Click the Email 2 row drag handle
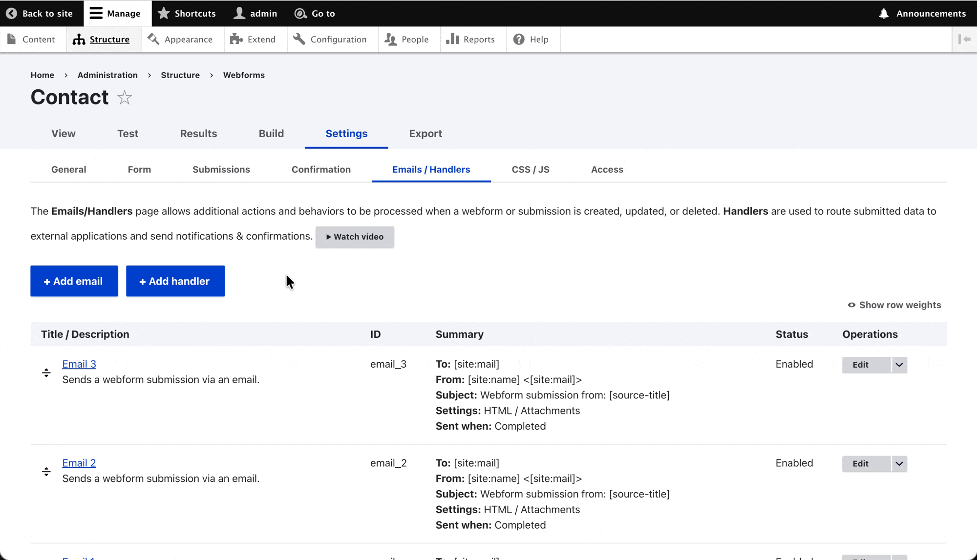Image resolution: width=977 pixels, height=560 pixels. [x=46, y=472]
